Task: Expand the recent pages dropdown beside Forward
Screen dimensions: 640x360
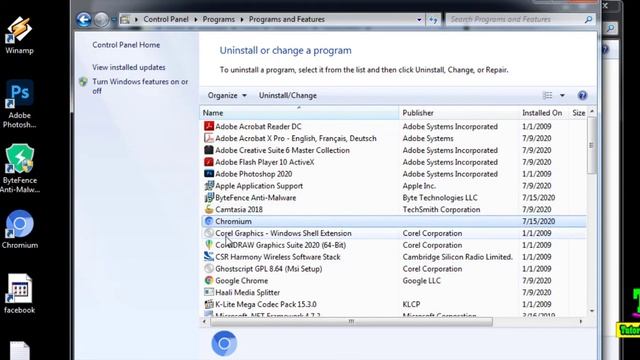Action: [113, 19]
